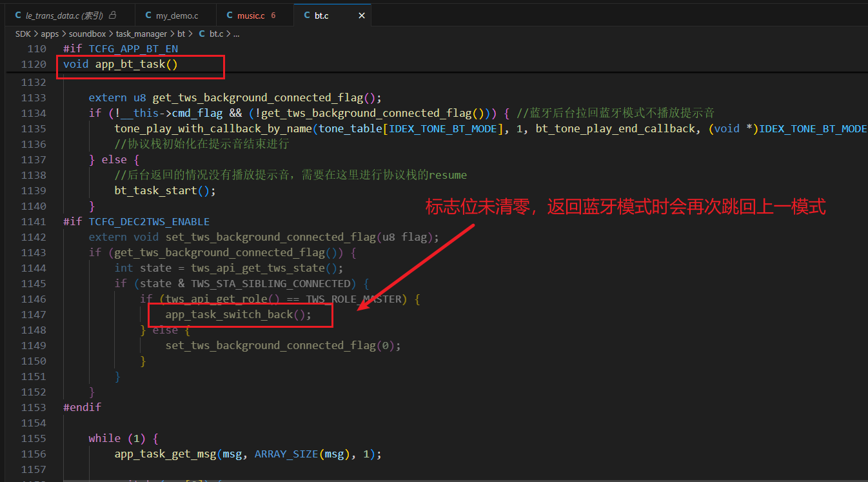Click the bt_tone_play_end_callback argument
The height and width of the screenshot is (482, 868).
[616, 129]
